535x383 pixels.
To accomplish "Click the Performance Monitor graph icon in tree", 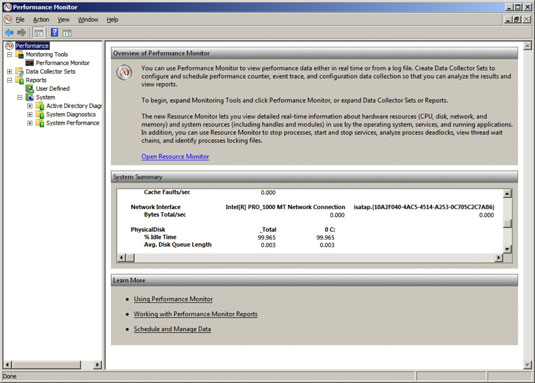I will point(30,63).
